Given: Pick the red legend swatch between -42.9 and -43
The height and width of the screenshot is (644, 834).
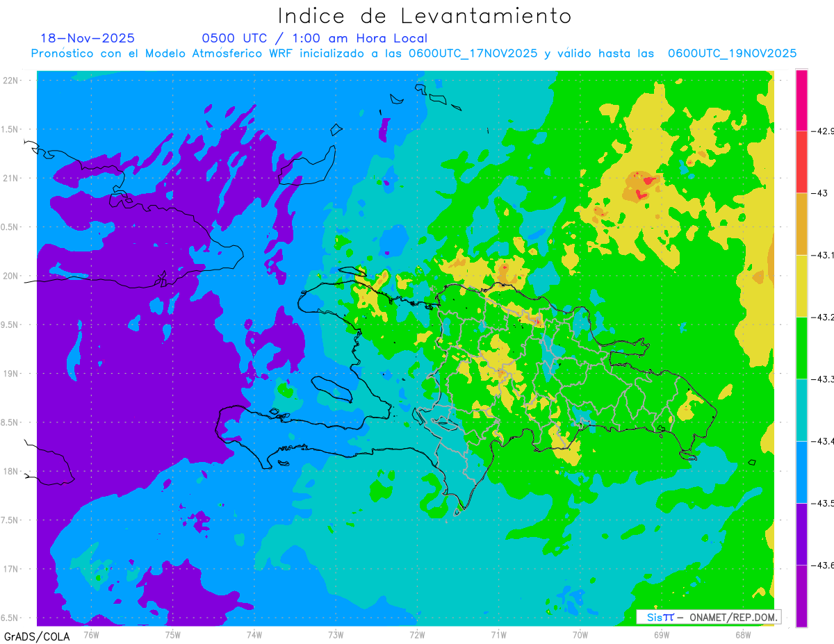Looking at the screenshot, I should pos(801,161).
